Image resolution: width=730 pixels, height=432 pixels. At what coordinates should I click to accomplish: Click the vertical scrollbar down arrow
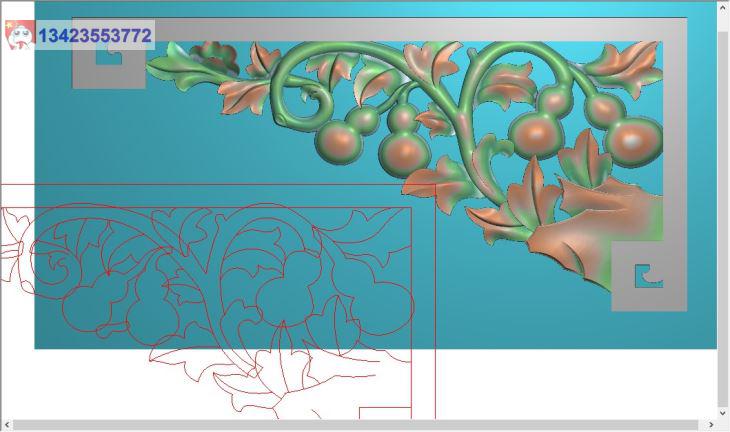click(723, 412)
